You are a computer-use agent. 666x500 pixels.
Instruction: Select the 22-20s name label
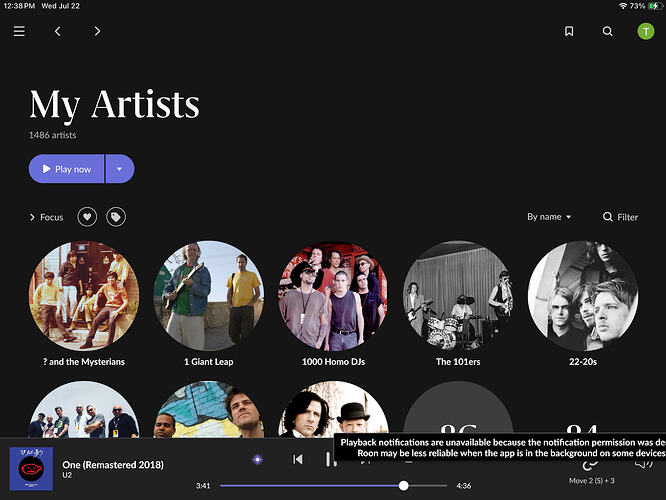pos(583,362)
